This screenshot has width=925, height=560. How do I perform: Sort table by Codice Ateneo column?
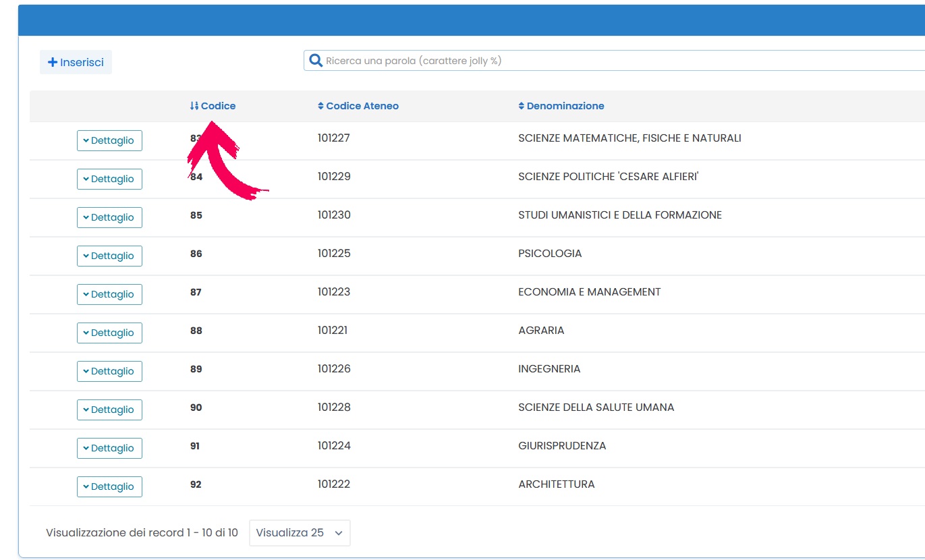358,106
